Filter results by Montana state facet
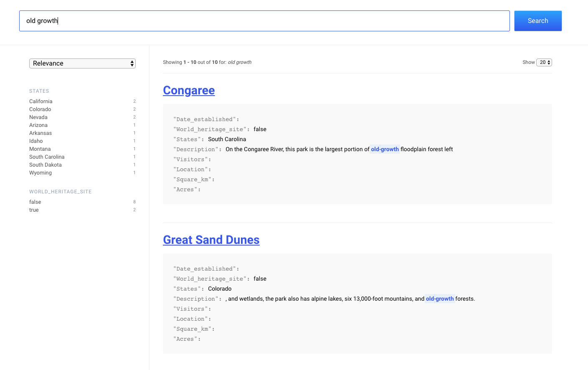 (x=40, y=149)
